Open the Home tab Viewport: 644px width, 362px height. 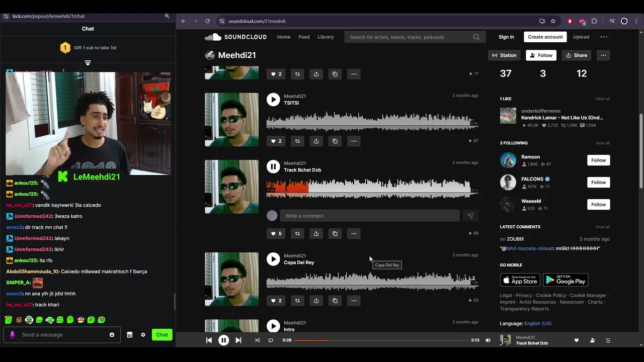point(284,37)
